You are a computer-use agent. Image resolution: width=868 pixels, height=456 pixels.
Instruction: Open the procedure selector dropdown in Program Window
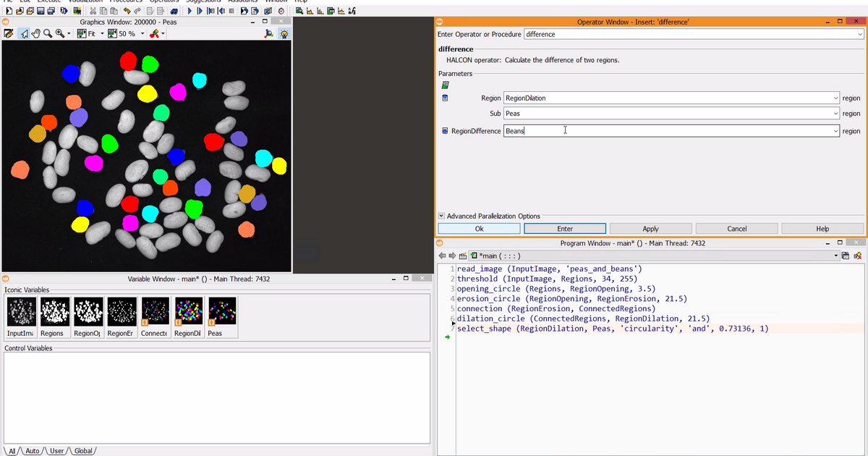tap(836, 256)
